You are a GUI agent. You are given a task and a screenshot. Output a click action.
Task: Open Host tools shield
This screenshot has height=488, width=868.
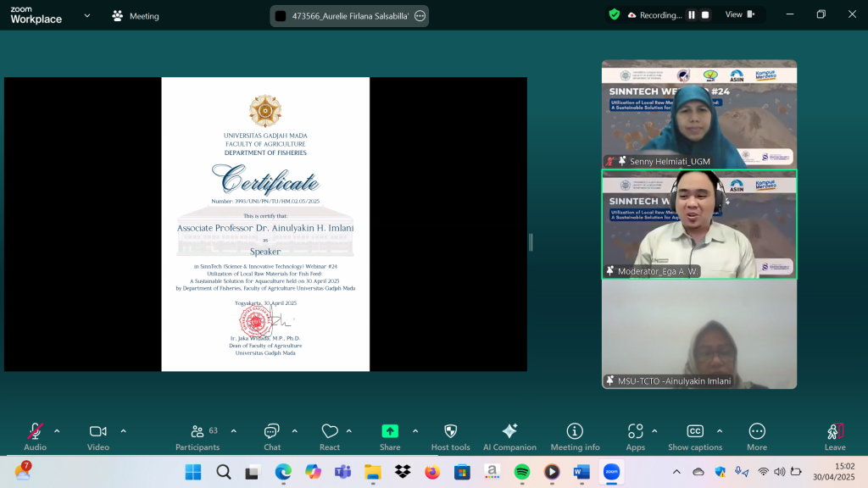click(x=451, y=436)
